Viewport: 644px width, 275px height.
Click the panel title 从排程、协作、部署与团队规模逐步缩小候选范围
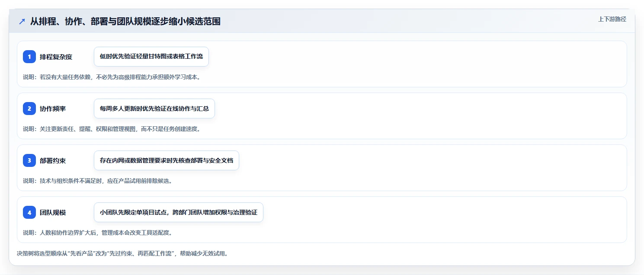(x=125, y=22)
